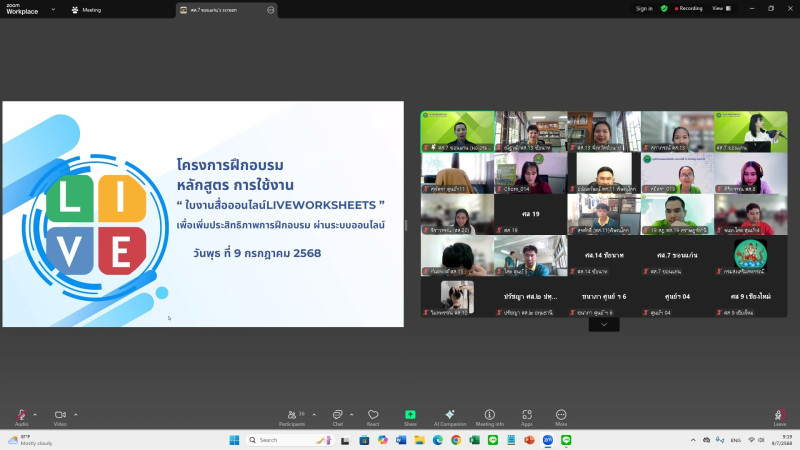800x450 pixels.
Task: Open video options caret next to Video
Action: coord(76,414)
